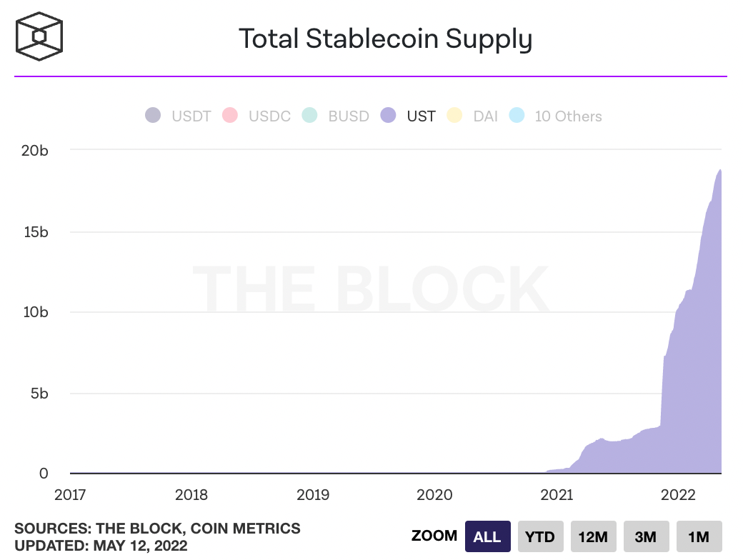
Task: Set zoom to YTD
Action: pos(540,536)
